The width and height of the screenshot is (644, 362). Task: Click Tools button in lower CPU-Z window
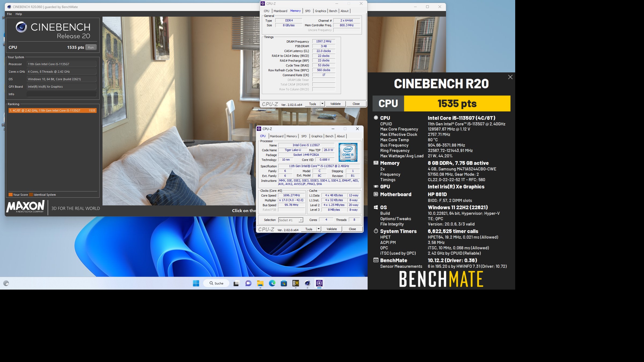point(309,229)
